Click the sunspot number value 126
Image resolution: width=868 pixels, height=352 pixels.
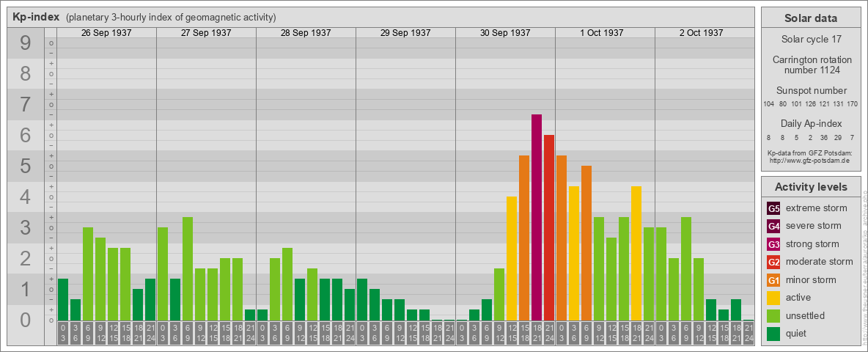810,103
